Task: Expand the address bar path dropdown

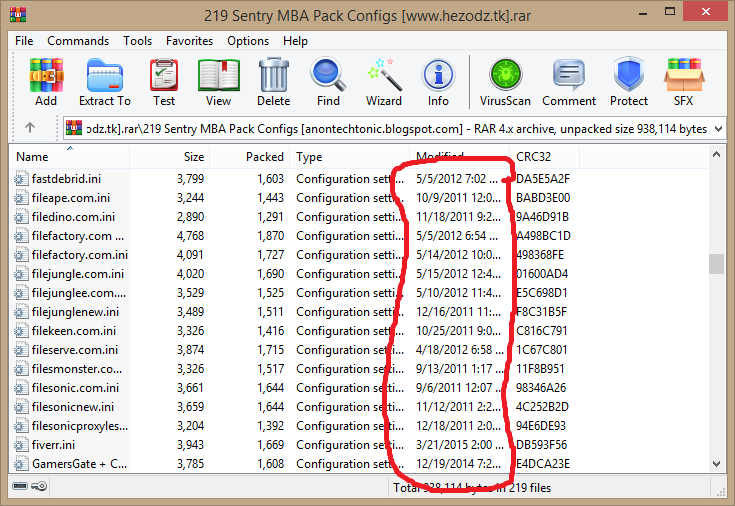Action: [718, 128]
